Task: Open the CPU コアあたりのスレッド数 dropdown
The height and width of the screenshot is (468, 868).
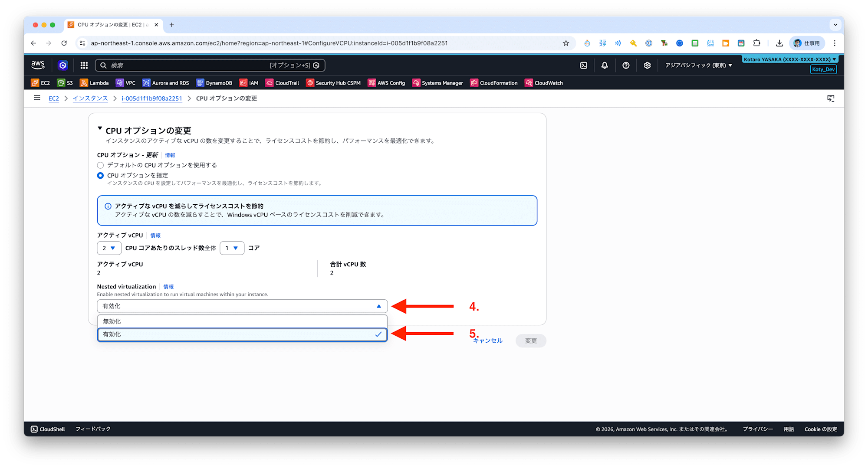Action: 232,248
